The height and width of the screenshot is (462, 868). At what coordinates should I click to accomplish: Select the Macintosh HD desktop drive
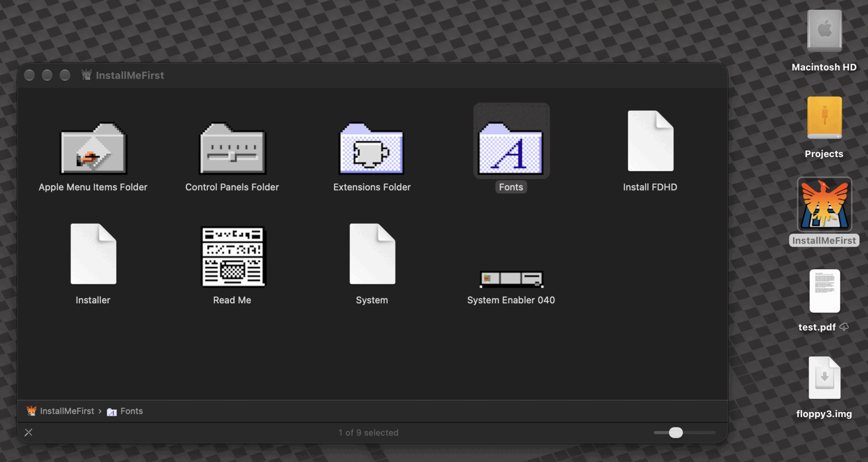pyautogui.click(x=825, y=31)
